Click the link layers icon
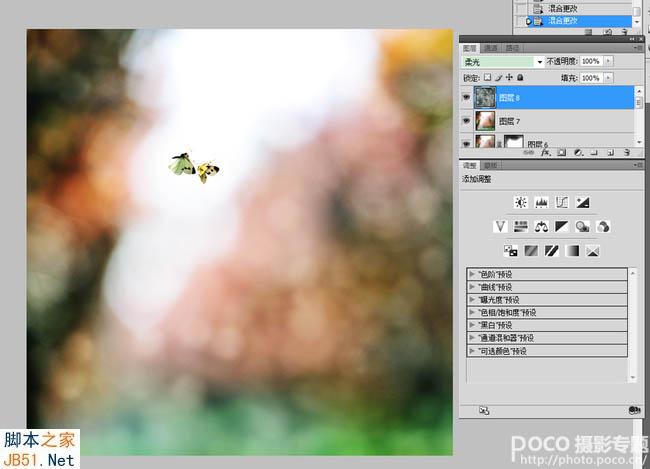The width and height of the screenshot is (650, 469). tap(529, 153)
